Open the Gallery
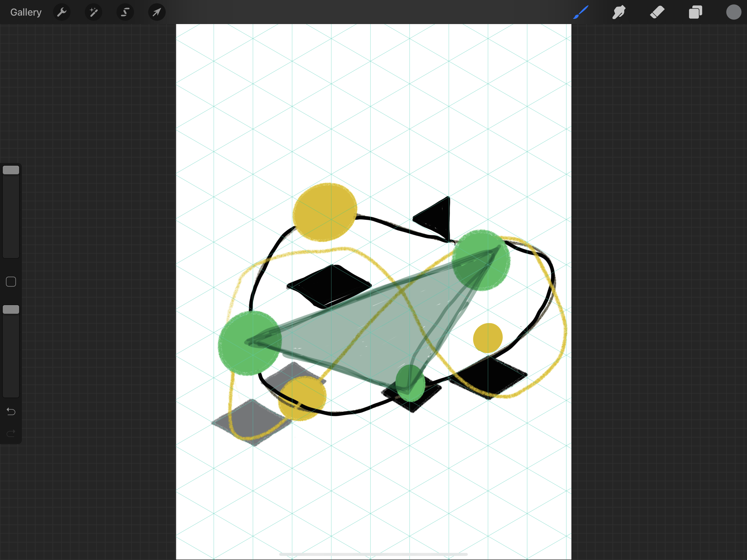The width and height of the screenshot is (747, 560). pyautogui.click(x=26, y=12)
